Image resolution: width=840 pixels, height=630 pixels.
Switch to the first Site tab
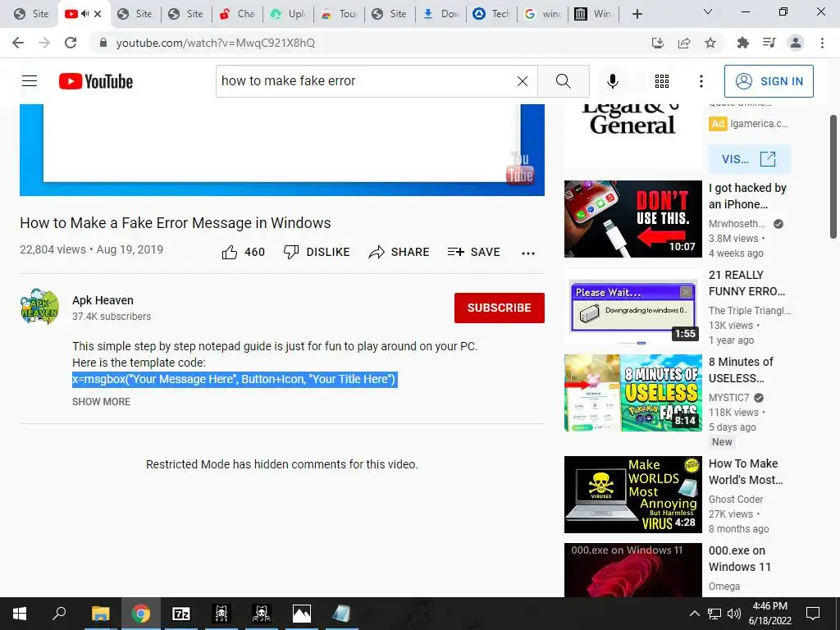pos(31,14)
